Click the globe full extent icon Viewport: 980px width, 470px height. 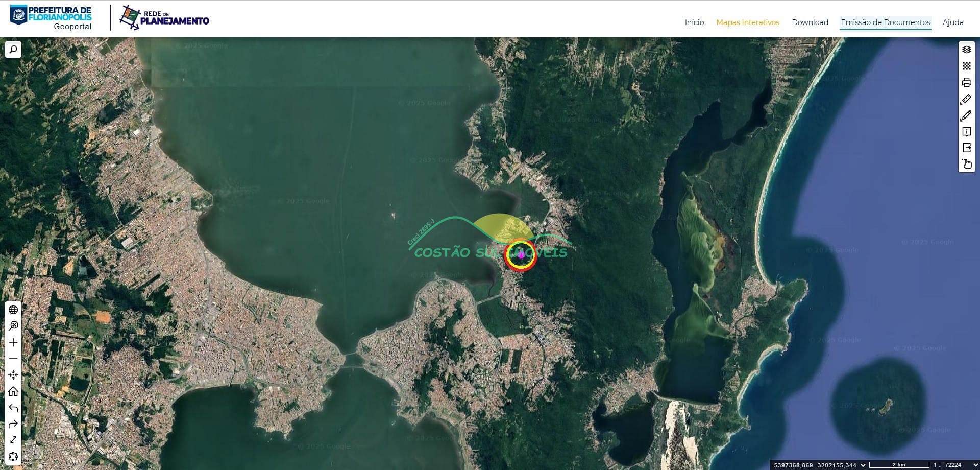coord(13,310)
